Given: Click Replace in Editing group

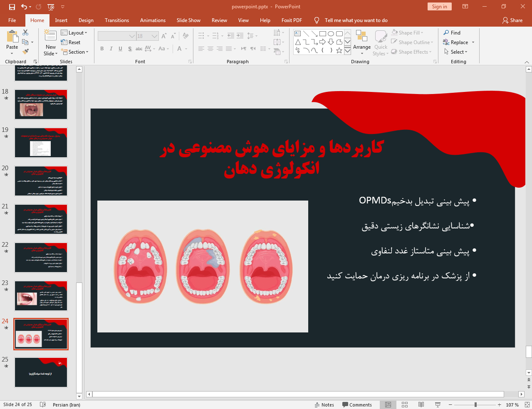Looking at the screenshot, I should tap(458, 42).
